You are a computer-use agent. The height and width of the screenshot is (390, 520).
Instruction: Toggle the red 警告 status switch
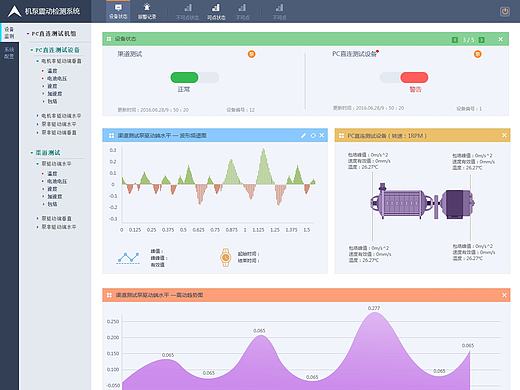pyautogui.click(x=404, y=77)
